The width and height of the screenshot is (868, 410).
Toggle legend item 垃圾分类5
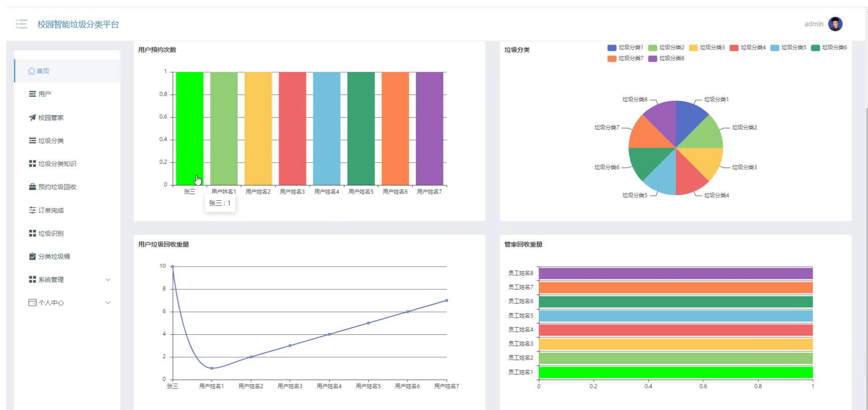(x=788, y=48)
